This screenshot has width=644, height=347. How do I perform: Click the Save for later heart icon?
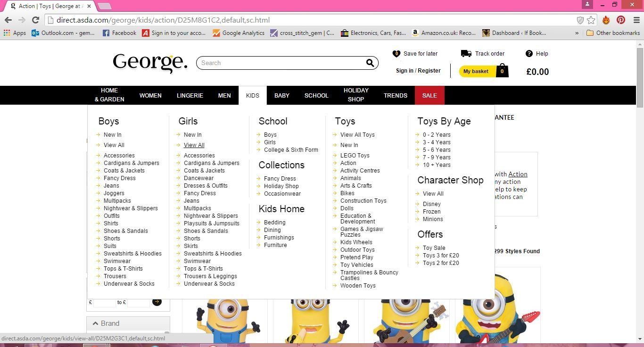tap(396, 54)
